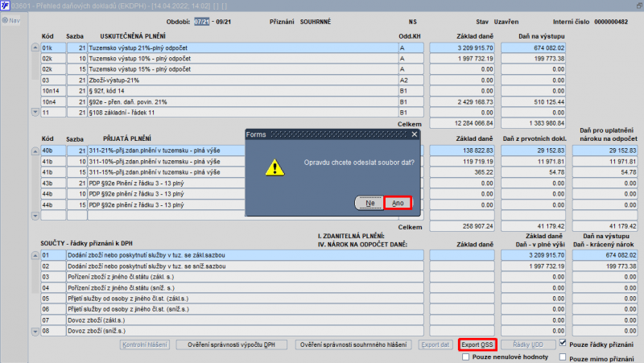
Task: Click Ověření správnosti výpočtu DPH button
Action: 231,344
